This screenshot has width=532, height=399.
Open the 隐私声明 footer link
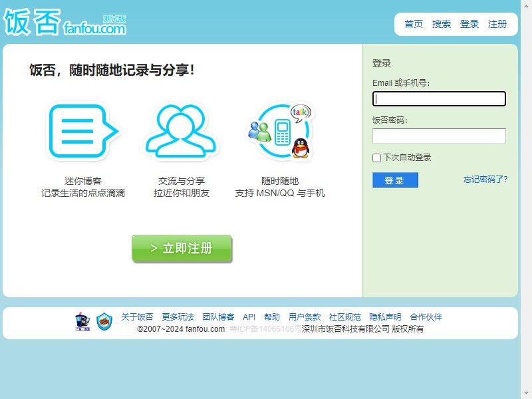point(385,317)
